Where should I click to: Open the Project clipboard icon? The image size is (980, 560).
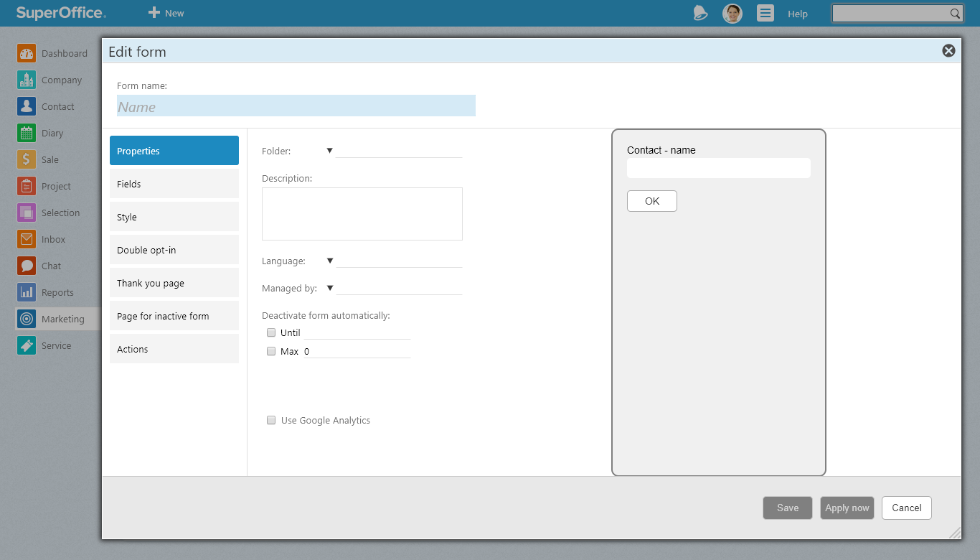point(27,186)
